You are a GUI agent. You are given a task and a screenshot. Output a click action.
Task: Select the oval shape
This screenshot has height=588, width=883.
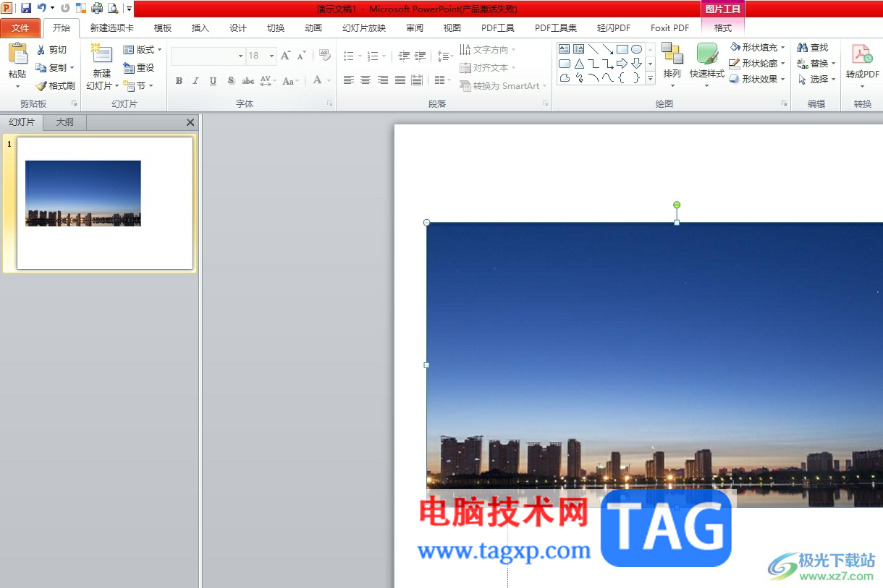[636, 49]
